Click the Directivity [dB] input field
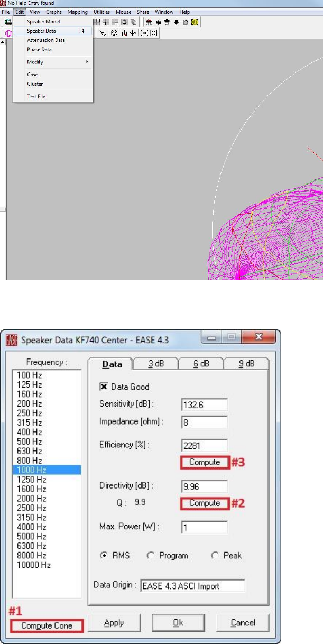 (204, 486)
